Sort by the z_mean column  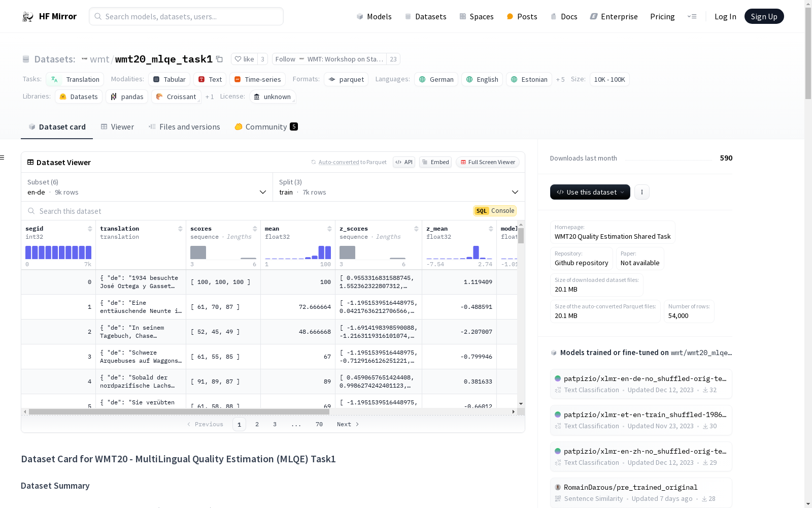pyautogui.click(x=491, y=229)
